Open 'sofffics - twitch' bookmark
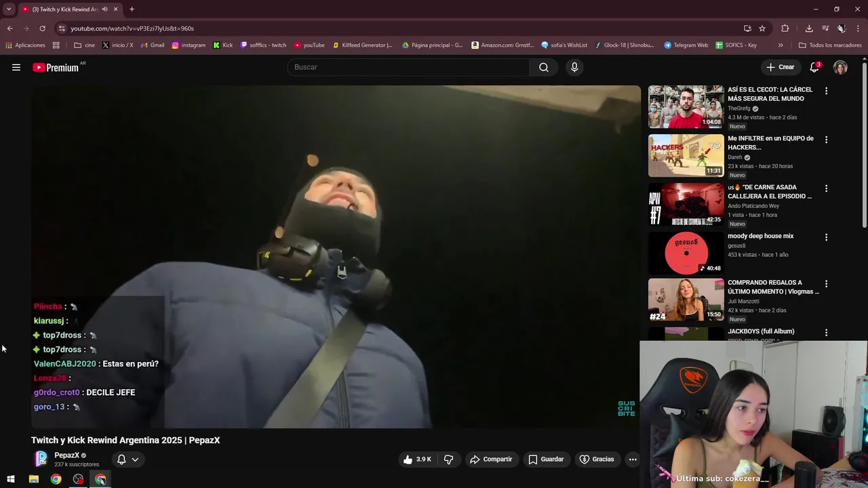This screenshot has height=488, width=868. click(262, 45)
